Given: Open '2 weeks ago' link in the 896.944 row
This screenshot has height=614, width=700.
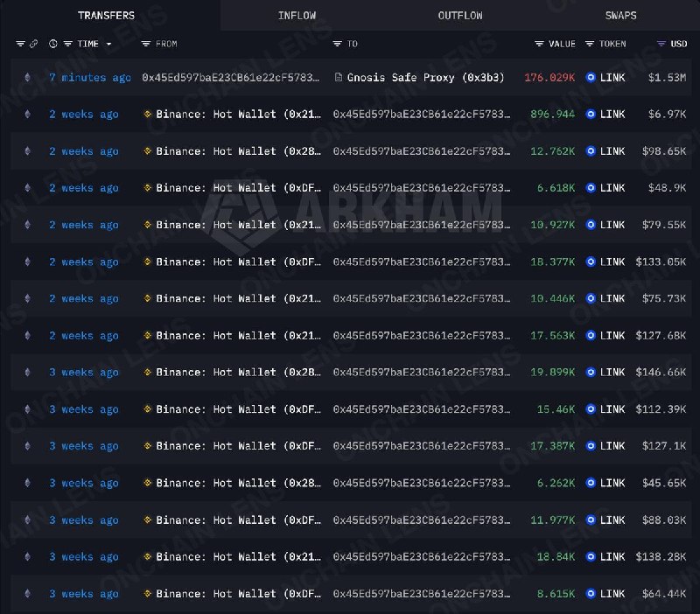Looking at the screenshot, I should coord(84,115).
